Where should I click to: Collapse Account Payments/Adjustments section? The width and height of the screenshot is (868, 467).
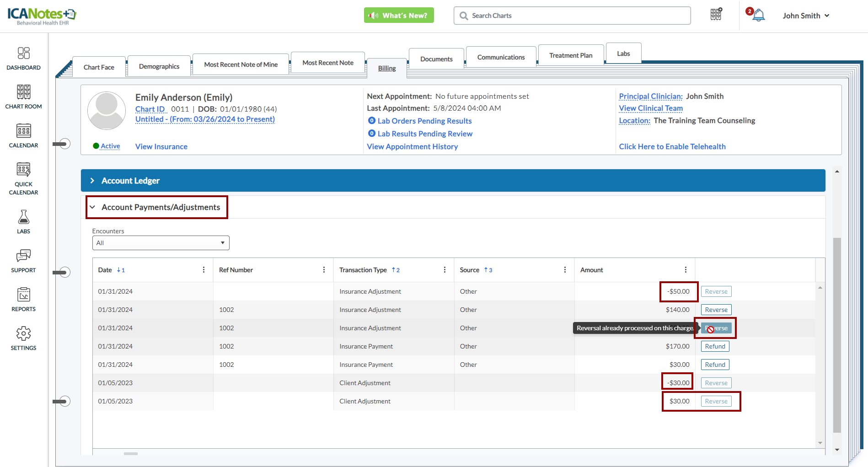pos(92,207)
